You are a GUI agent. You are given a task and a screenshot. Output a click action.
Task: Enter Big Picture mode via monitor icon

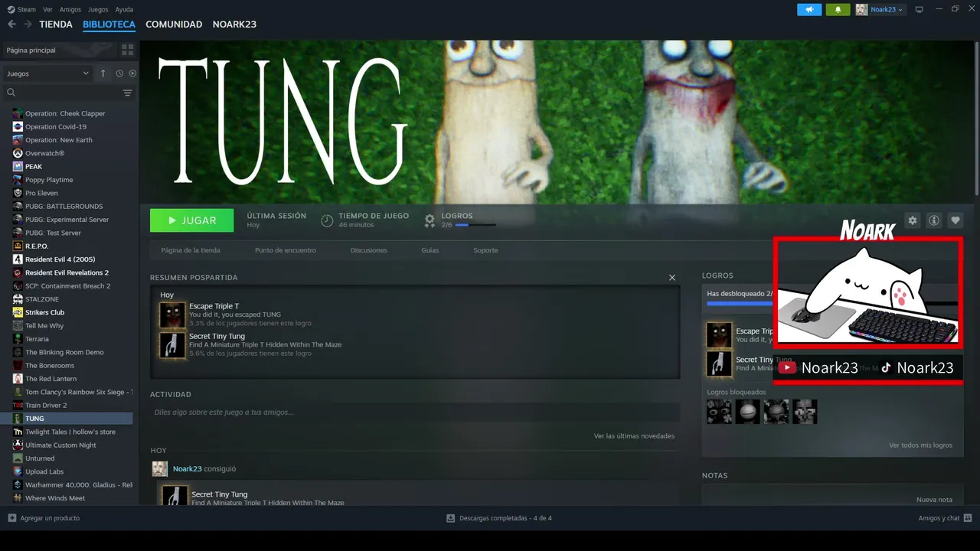(920, 9)
